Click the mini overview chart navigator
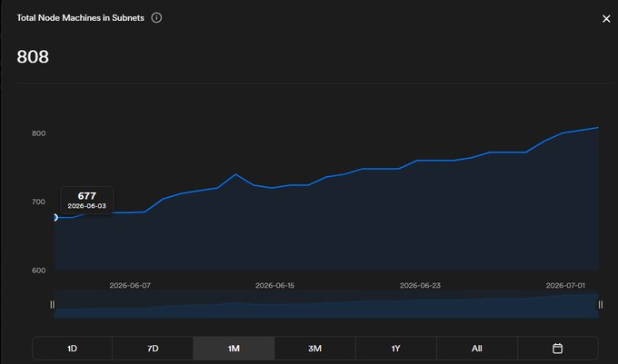This screenshot has height=364, width=618. coord(326,305)
